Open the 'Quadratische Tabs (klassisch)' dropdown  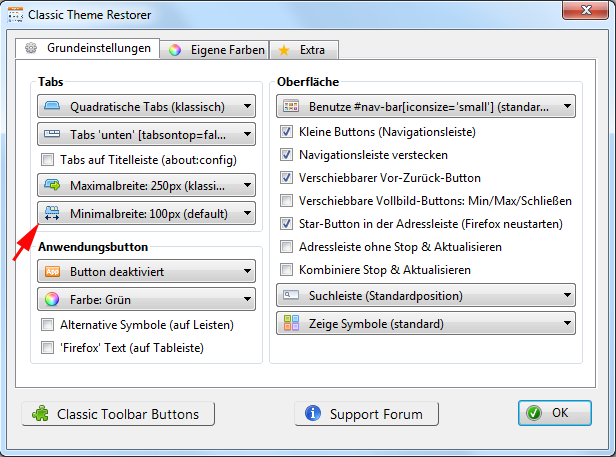146,106
